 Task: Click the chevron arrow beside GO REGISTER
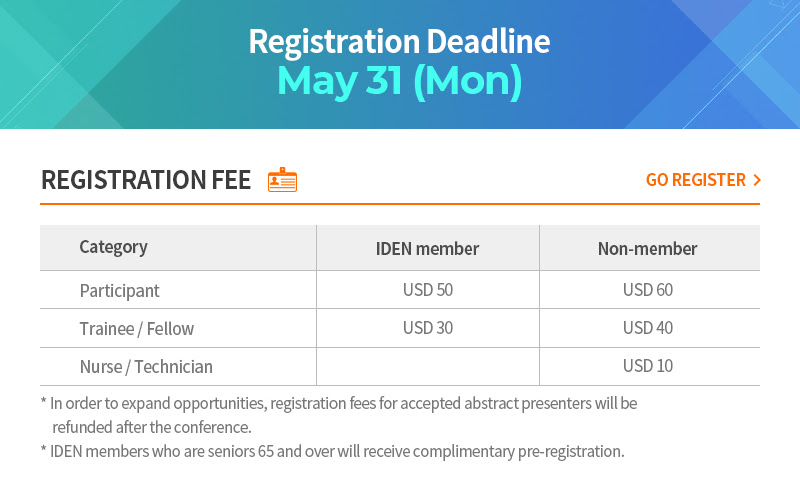click(757, 180)
